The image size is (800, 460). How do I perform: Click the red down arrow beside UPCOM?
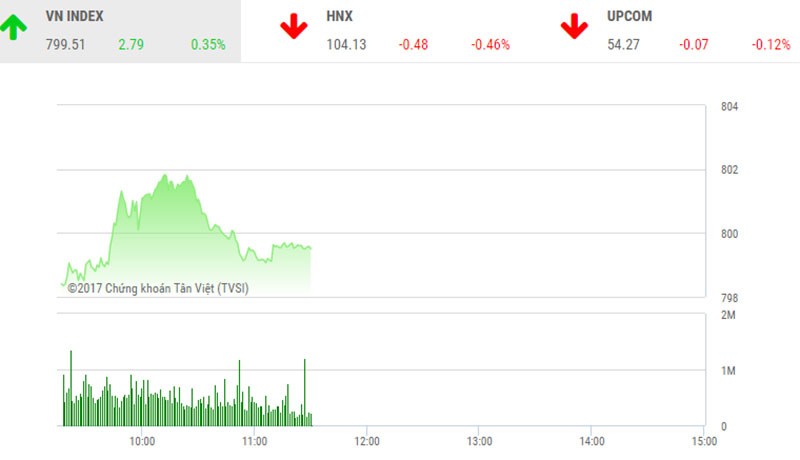574,27
